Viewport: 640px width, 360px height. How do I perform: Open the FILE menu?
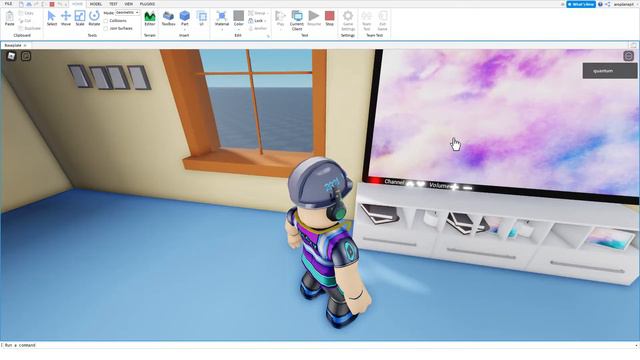pyautogui.click(x=8, y=4)
